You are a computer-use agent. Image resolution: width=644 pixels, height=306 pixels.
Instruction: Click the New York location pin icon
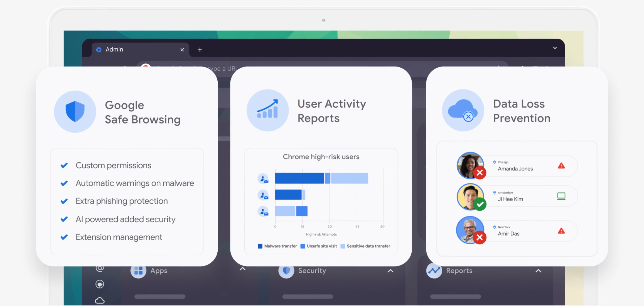tap(495, 227)
